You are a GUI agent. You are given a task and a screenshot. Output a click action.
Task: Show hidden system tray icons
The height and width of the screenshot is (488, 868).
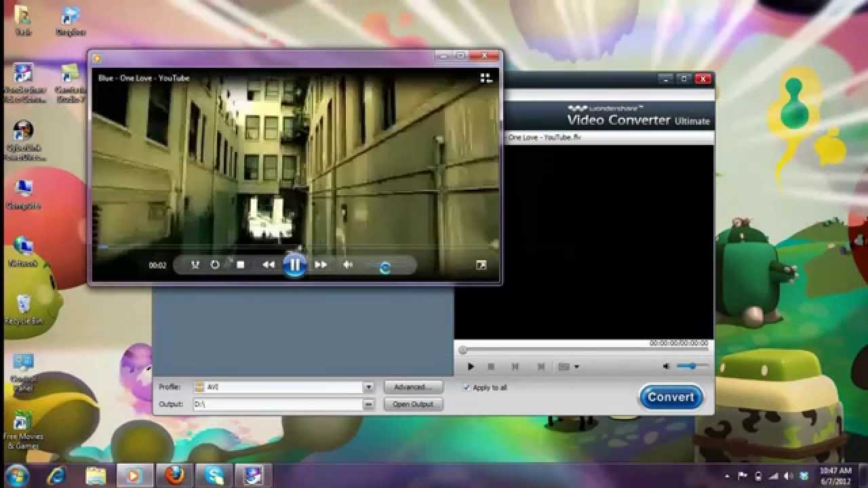728,475
